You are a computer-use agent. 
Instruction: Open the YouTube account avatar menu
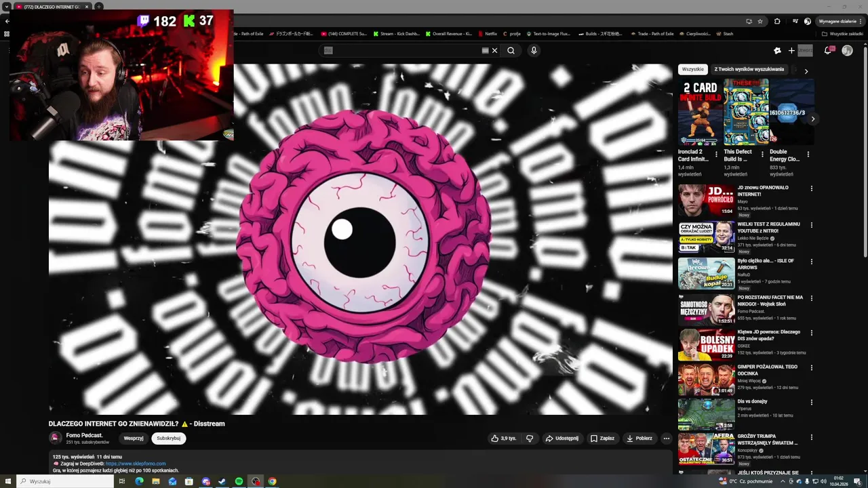click(847, 50)
